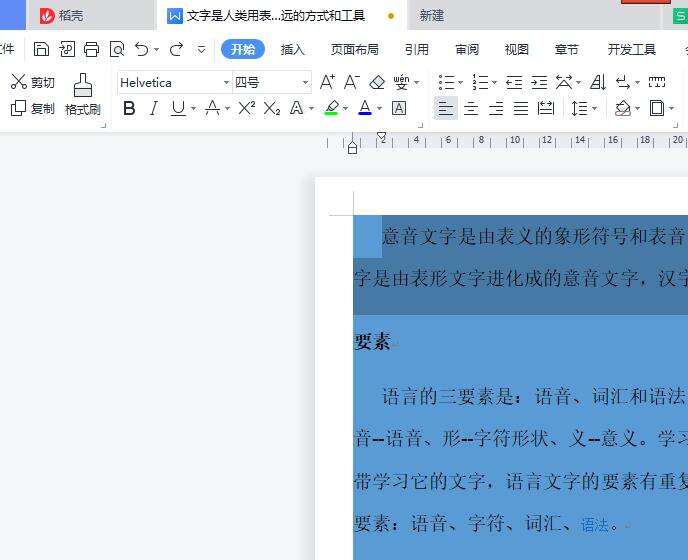Increase font size with the A+ icon
Screen dimensions: 688x560
(327, 82)
